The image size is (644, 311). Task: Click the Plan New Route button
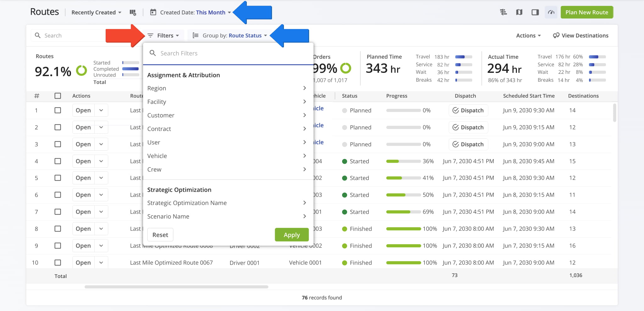click(587, 12)
